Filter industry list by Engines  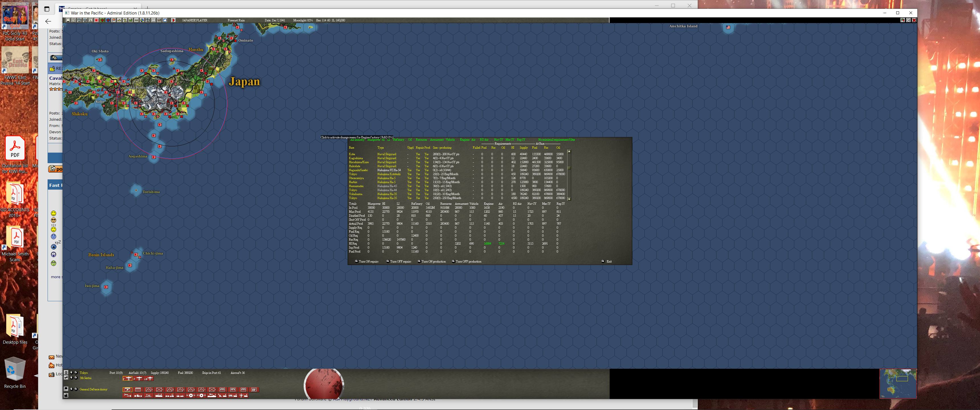(465, 140)
